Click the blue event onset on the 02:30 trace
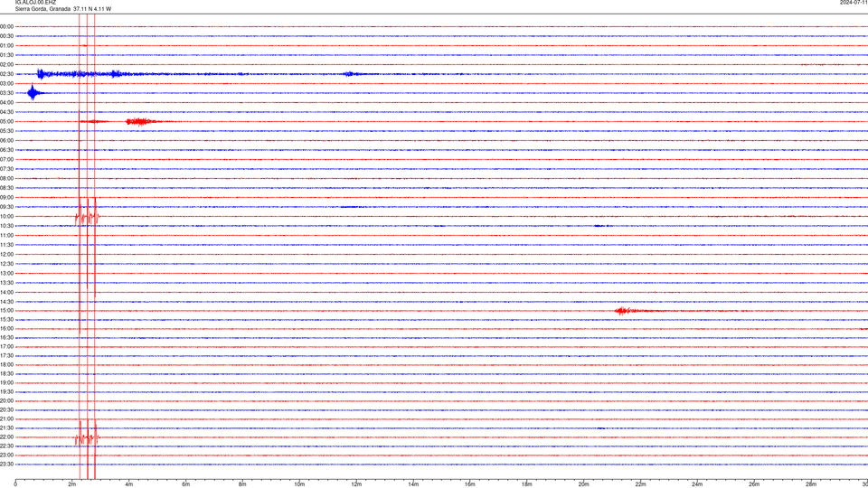This screenshot has height=488, width=868. coord(42,73)
